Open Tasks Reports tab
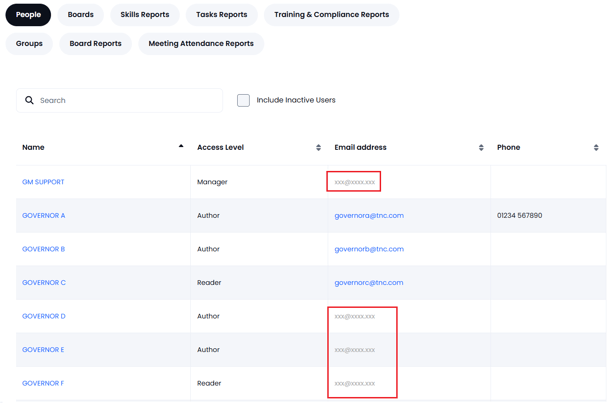The width and height of the screenshot is (610, 403). 222,15
